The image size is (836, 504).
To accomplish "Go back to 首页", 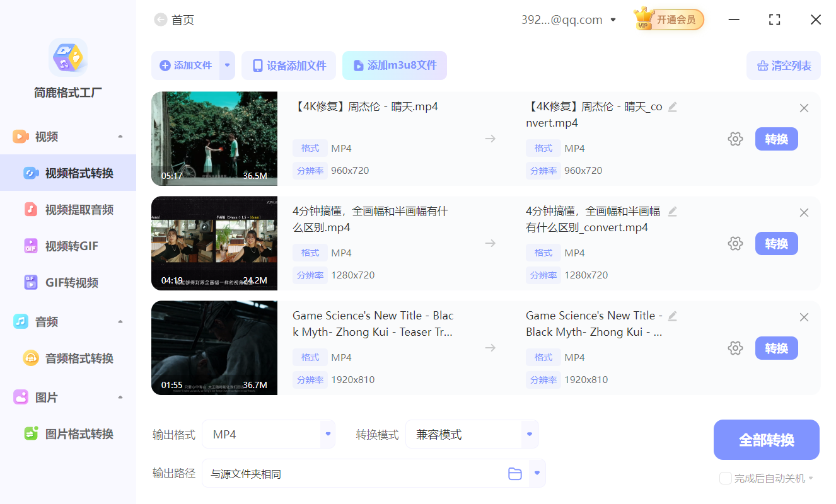I will tap(174, 20).
